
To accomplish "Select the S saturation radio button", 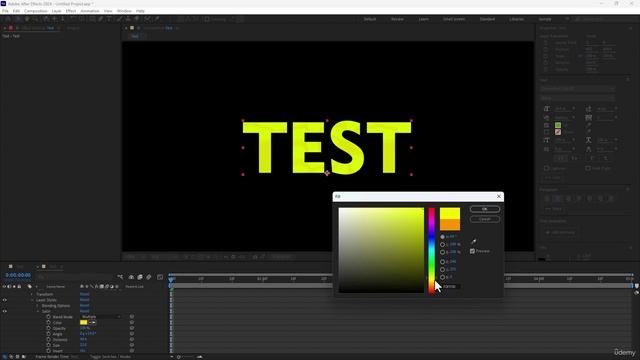I will pos(442,244).
